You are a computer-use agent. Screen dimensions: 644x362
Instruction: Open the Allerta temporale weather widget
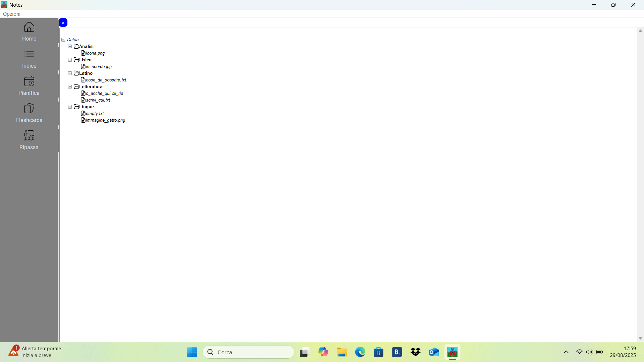(35, 352)
